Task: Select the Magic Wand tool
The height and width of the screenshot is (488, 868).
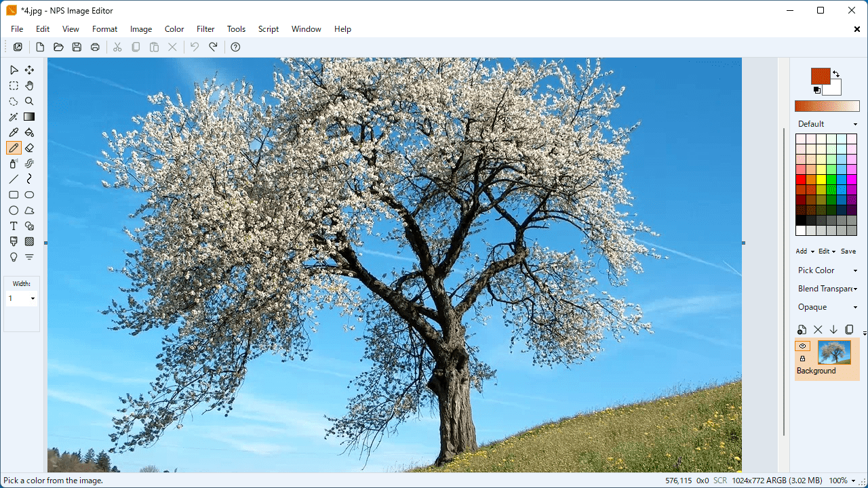Action: 14,117
